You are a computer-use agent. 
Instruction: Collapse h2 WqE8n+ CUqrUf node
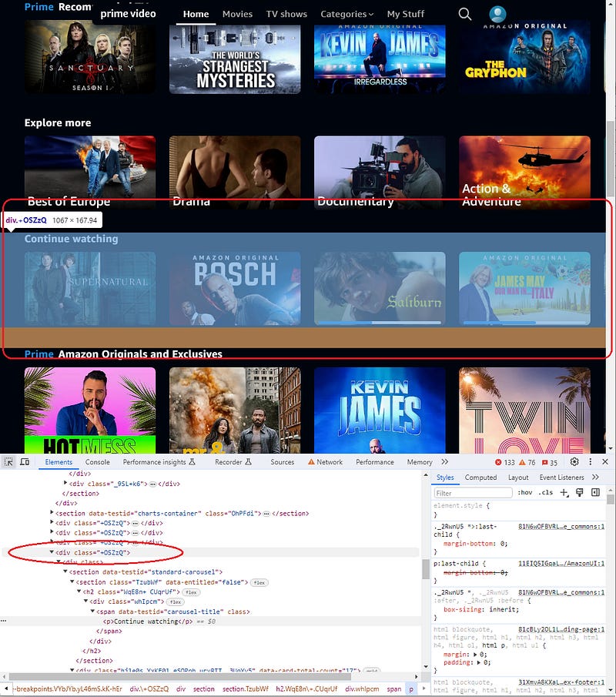(79, 591)
